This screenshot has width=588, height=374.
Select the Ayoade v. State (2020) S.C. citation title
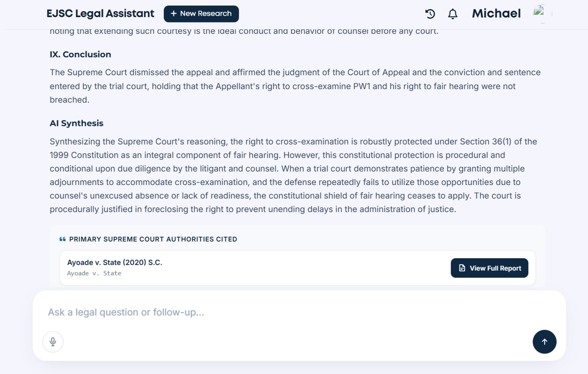[x=115, y=262]
